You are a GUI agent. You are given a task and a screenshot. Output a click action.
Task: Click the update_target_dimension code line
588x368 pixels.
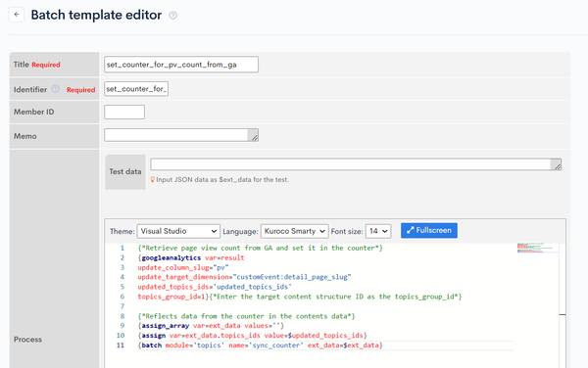pos(244,277)
